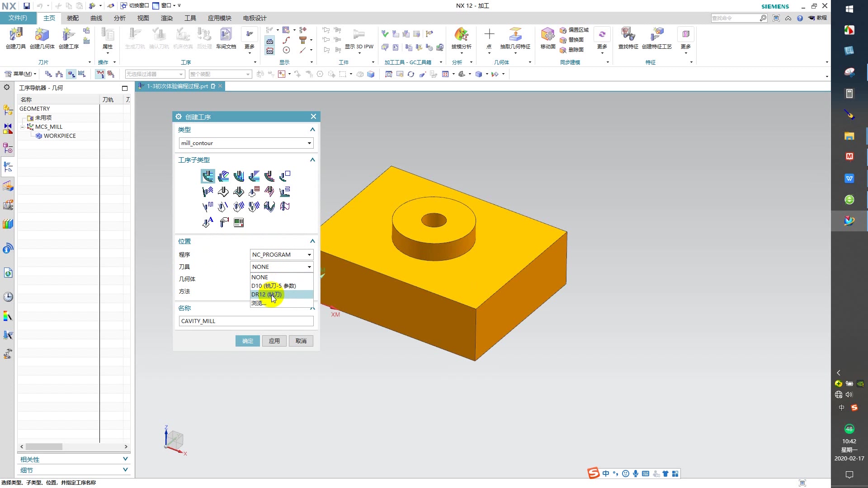Viewport: 868px width, 488px height.
Task: Open the File (文件) menu
Action: 18,18
